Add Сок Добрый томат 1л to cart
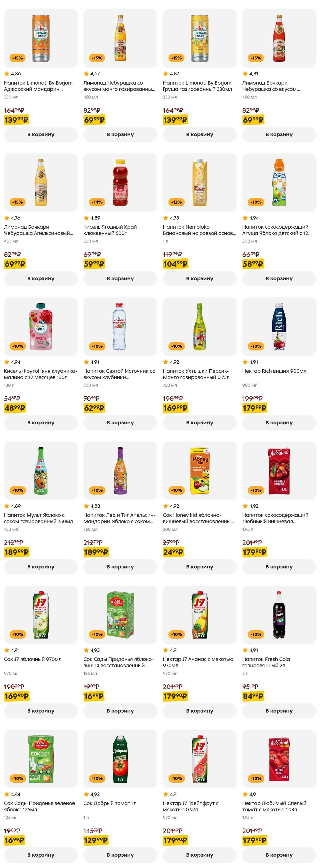 pos(120,855)
